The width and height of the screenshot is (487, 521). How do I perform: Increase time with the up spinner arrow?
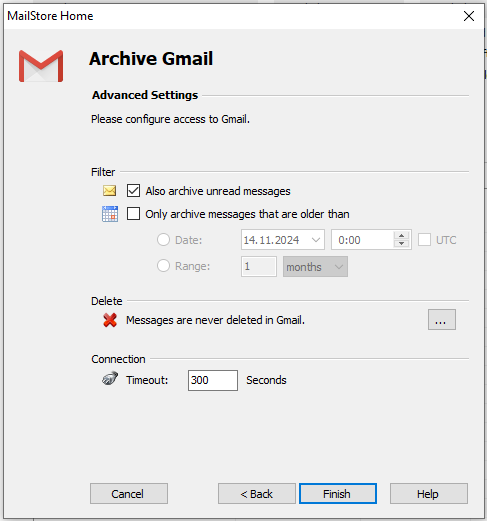point(401,235)
